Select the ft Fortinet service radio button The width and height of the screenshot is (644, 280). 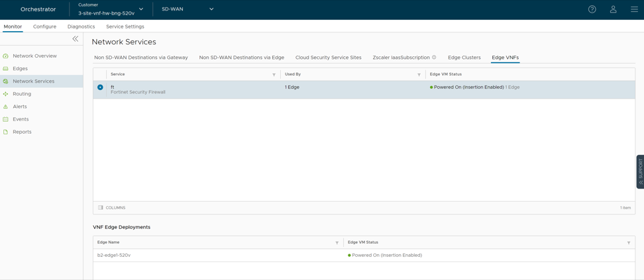click(x=100, y=87)
